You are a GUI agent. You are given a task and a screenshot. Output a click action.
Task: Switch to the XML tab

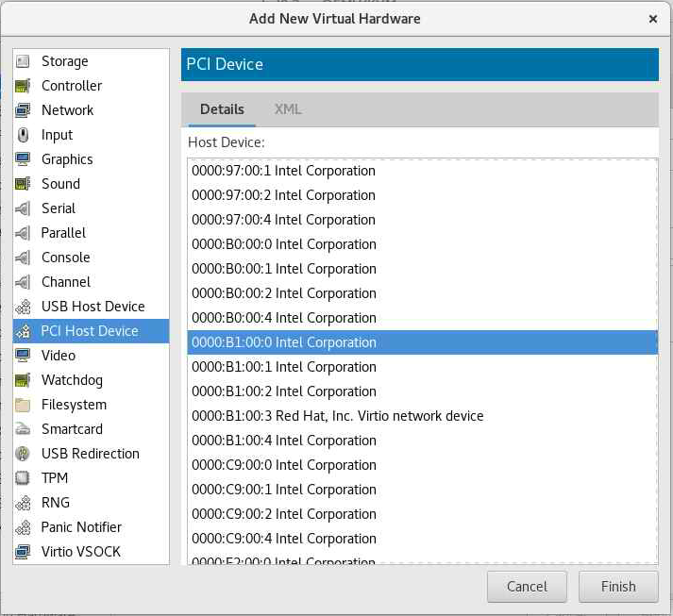point(288,109)
